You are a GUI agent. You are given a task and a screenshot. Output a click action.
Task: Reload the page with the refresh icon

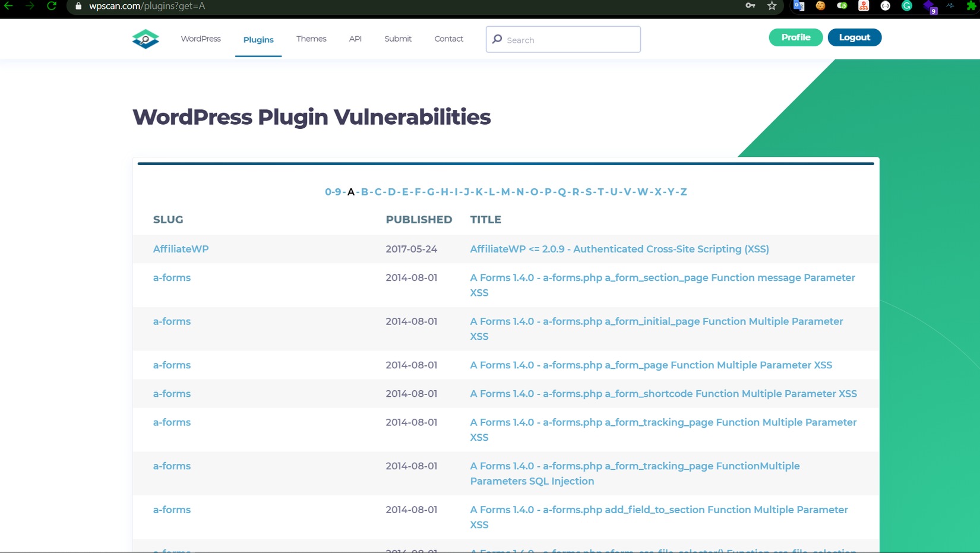coord(52,6)
